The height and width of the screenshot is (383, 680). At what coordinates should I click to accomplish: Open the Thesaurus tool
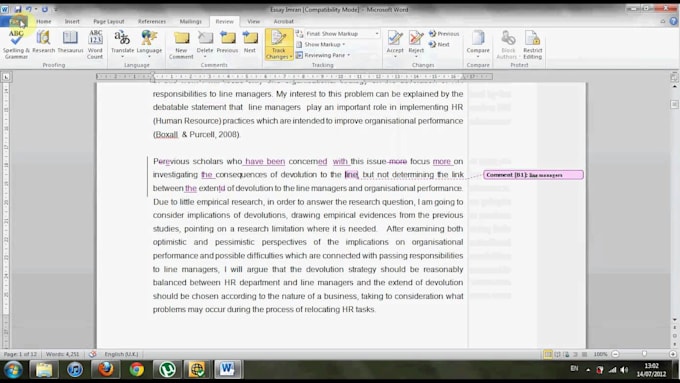[x=70, y=43]
